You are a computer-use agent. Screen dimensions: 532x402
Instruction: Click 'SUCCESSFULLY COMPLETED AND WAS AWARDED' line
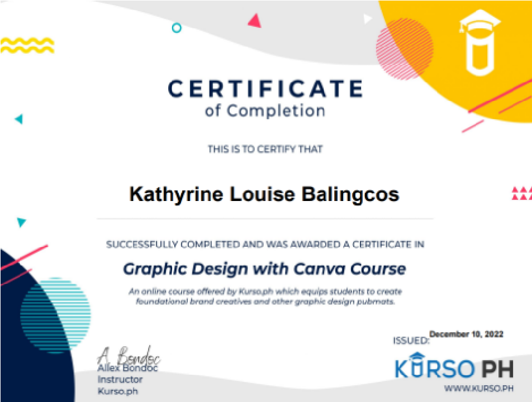[x=265, y=245]
